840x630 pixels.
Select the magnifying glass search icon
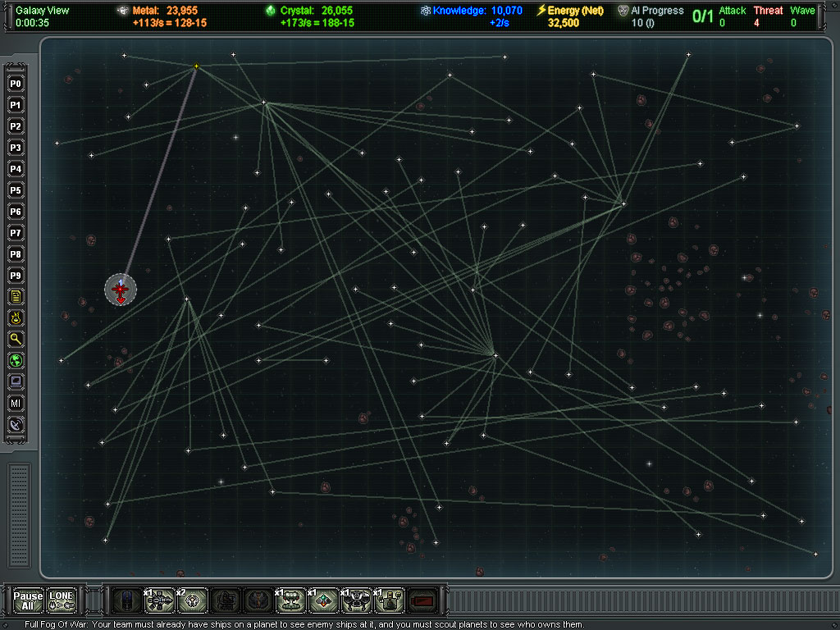click(16, 339)
